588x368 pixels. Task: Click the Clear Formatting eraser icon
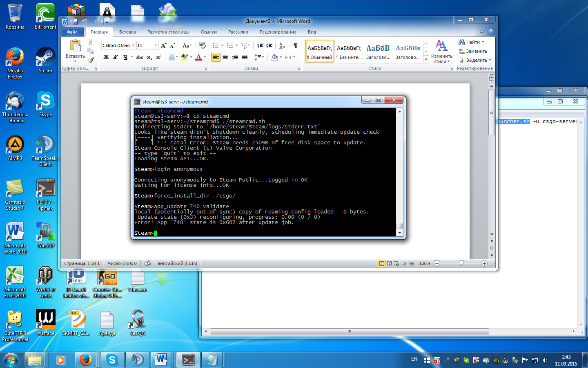202,45
